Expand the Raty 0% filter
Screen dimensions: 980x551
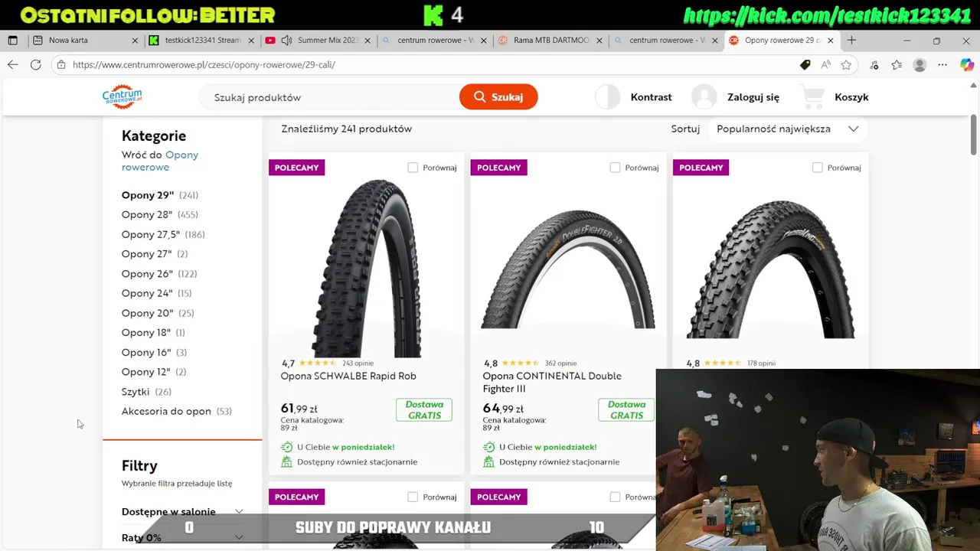[182, 537]
